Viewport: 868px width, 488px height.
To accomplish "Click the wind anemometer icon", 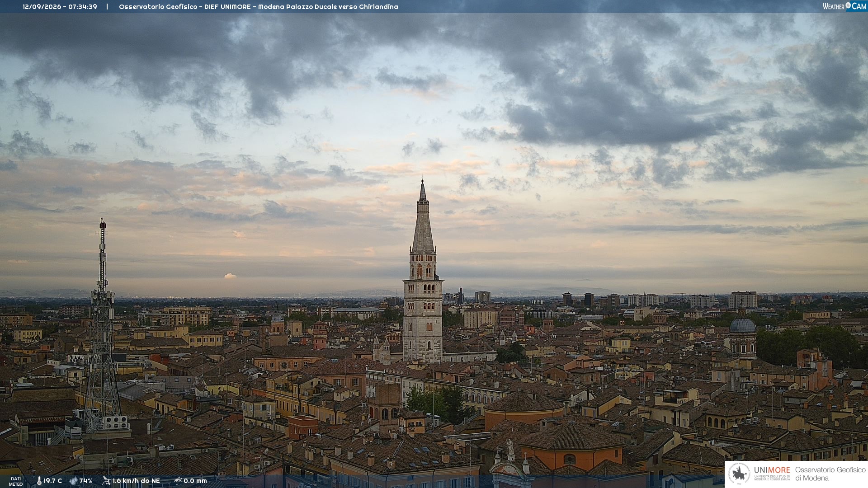I will coord(106,481).
